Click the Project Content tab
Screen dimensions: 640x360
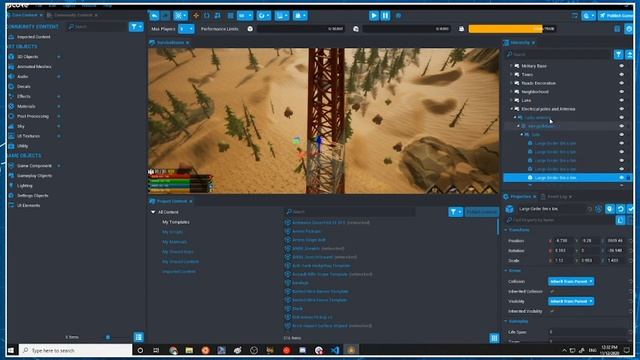coord(171,201)
